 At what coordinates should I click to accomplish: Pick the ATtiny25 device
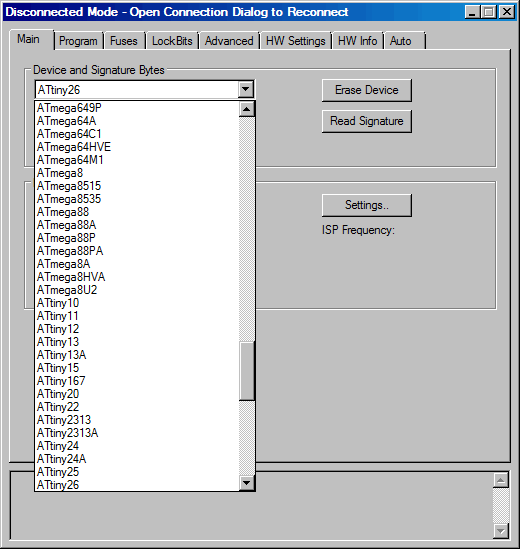click(137, 472)
